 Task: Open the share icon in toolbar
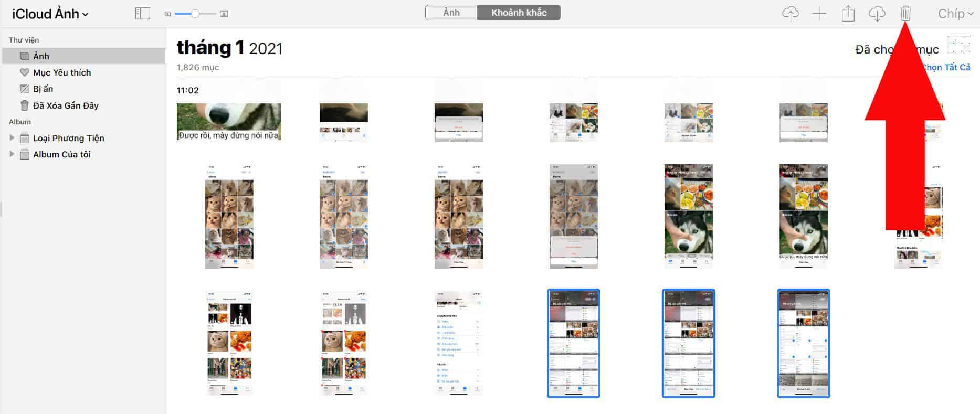pyautogui.click(x=848, y=14)
